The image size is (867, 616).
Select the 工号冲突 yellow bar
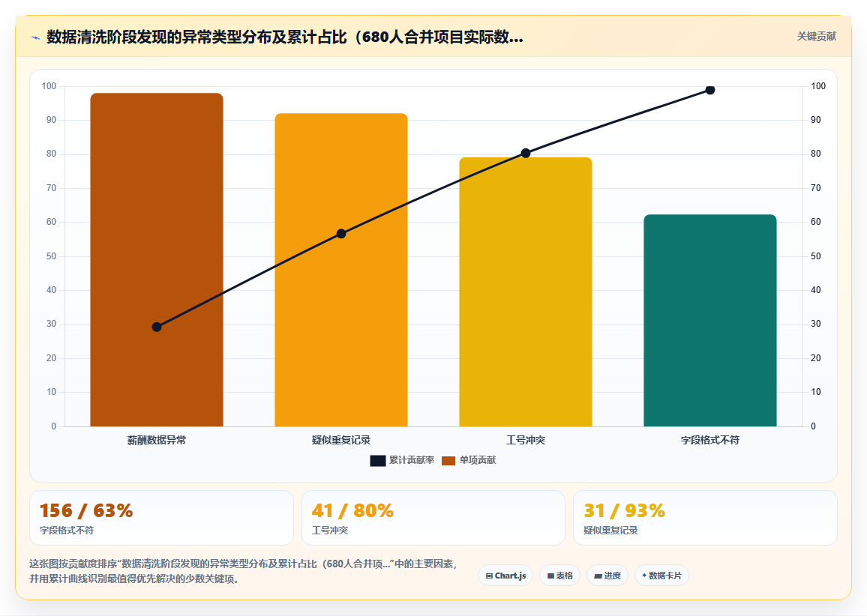tap(525, 292)
